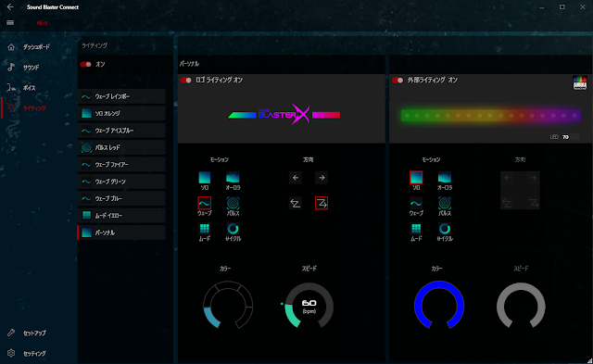Select ウェーブ ブルー preset

tap(121, 198)
